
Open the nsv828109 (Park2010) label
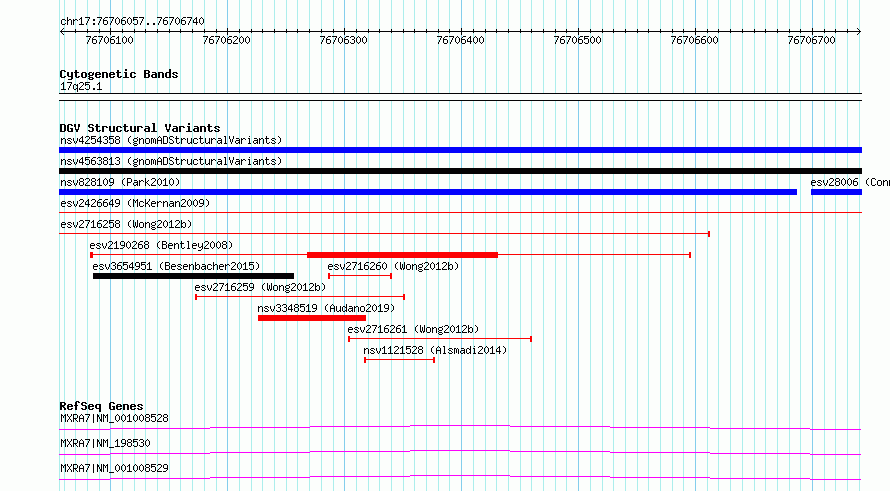[x=120, y=182]
